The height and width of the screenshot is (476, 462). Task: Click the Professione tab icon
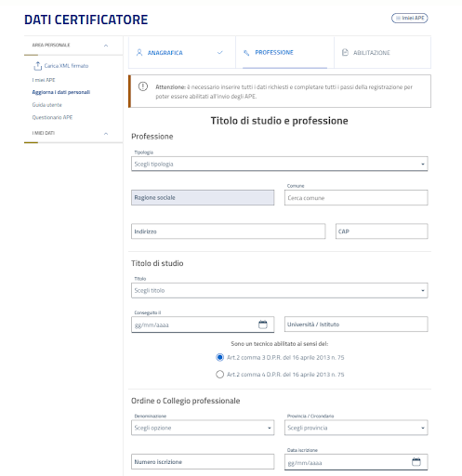point(246,53)
